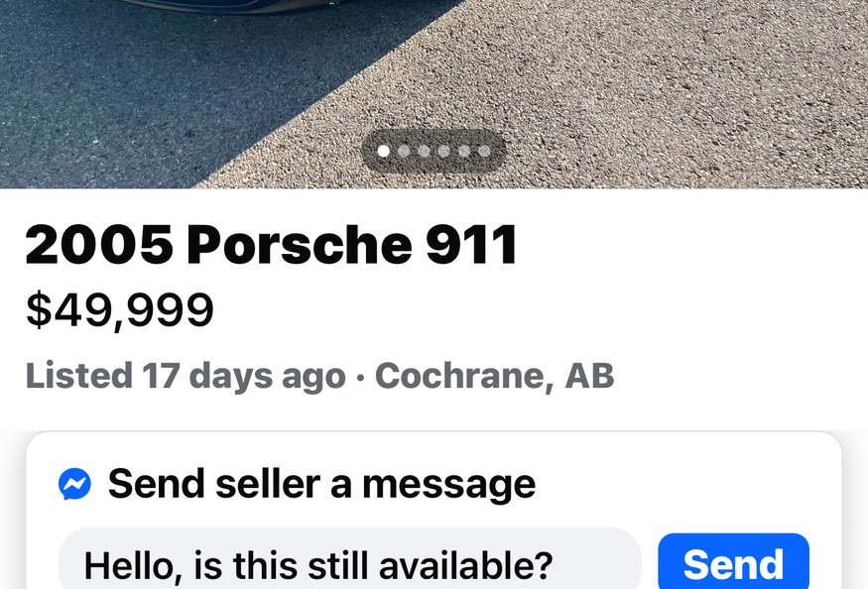Image resolution: width=868 pixels, height=589 pixels.
Task: Jump to the second photo dot
Action: coord(404,151)
